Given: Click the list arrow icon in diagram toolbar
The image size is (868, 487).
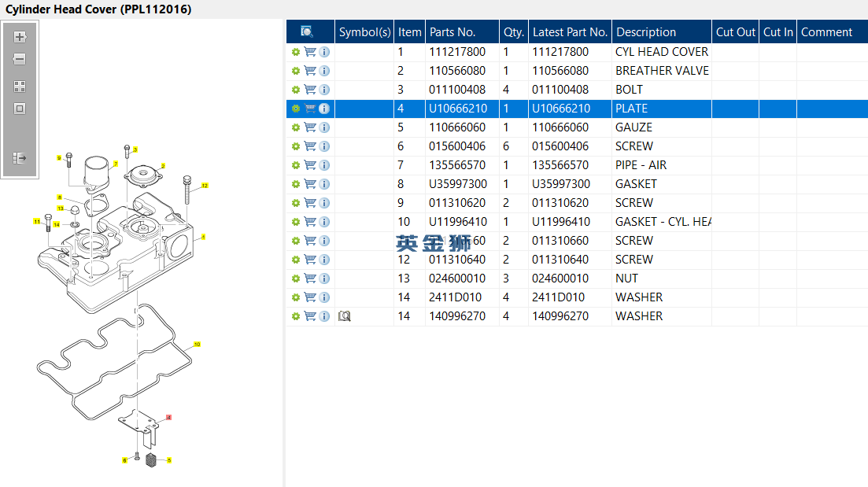Looking at the screenshot, I should click(20, 158).
